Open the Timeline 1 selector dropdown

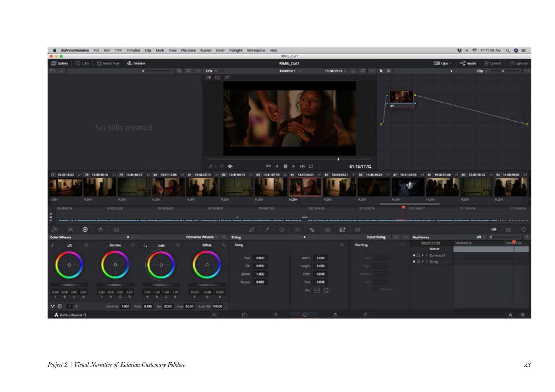click(290, 71)
